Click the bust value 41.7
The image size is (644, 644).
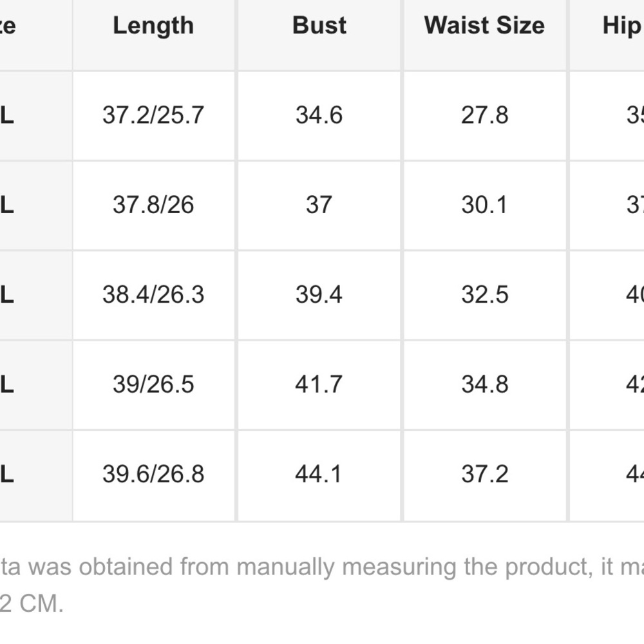click(x=319, y=384)
